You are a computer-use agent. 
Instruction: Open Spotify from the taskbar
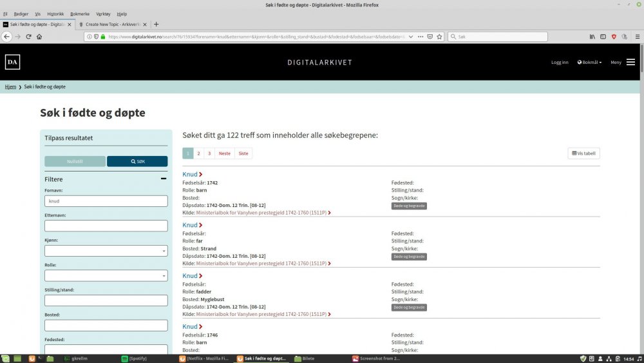click(135, 358)
